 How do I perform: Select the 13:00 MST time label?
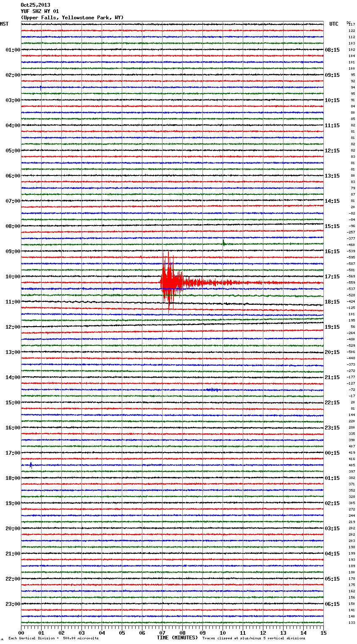[x=13, y=352]
